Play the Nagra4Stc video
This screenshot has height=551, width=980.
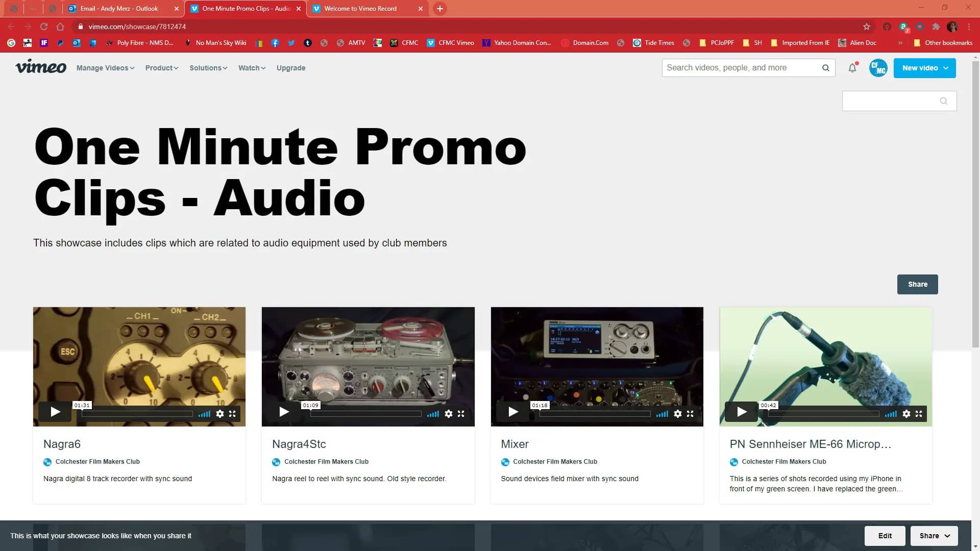pos(284,412)
